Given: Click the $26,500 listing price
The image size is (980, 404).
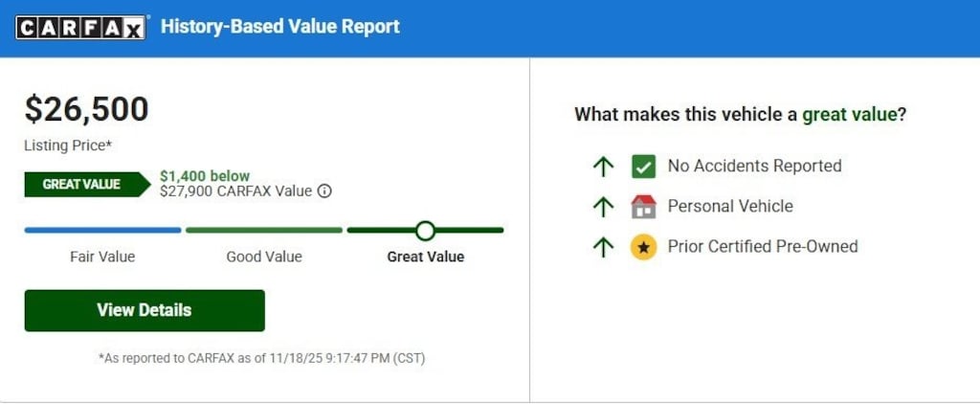Looking at the screenshot, I should pos(87,109).
